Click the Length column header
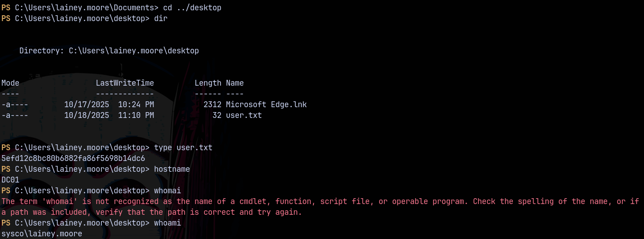The width and height of the screenshot is (644, 239). click(x=207, y=83)
